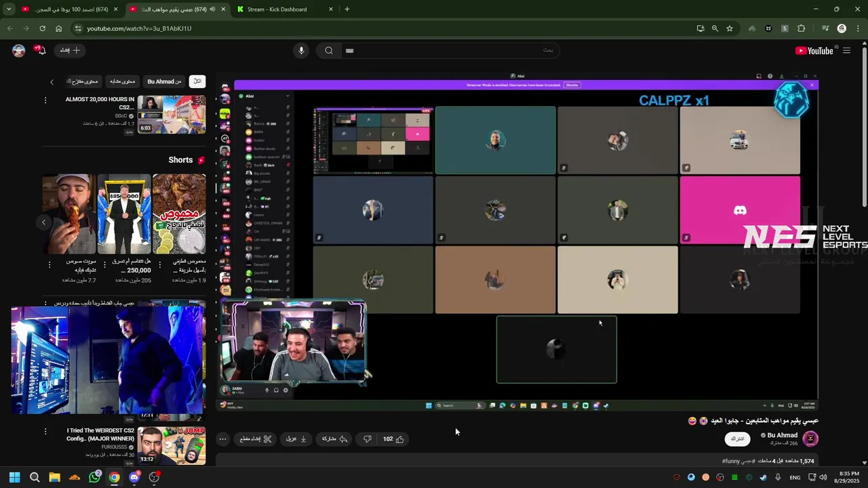Open the Windows Start menu
Screen dimensions: 868x488
coord(14,477)
